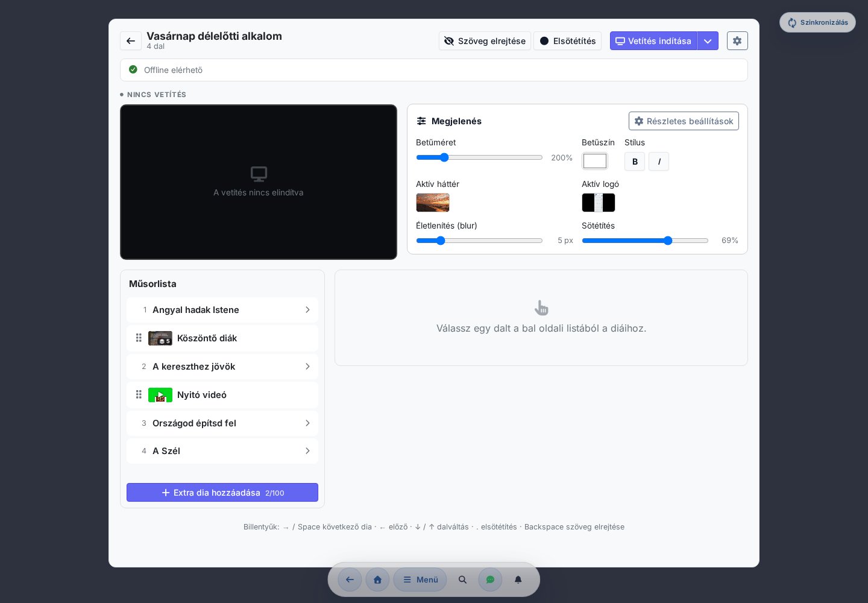Toggle the Elsötétítés blackout button
The height and width of the screenshot is (603, 868).
(567, 41)
